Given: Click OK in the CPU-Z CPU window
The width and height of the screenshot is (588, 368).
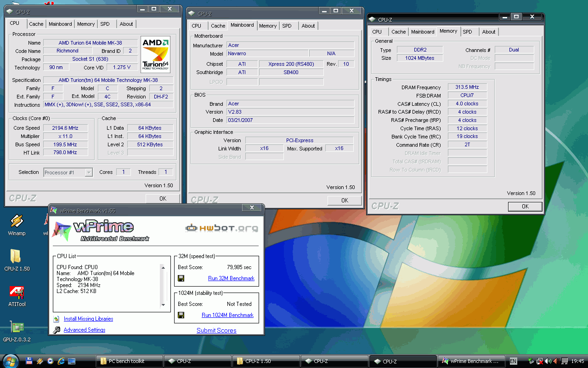Looking at the screenshot, I should [163, 199].
